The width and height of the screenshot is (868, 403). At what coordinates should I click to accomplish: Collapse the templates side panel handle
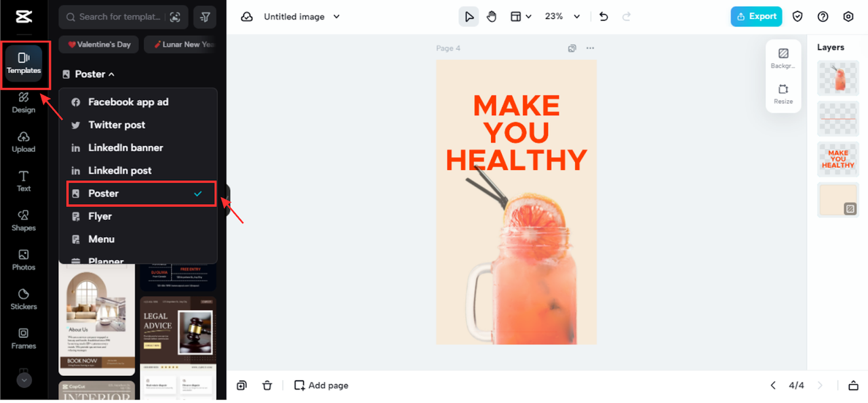(228, 201)
